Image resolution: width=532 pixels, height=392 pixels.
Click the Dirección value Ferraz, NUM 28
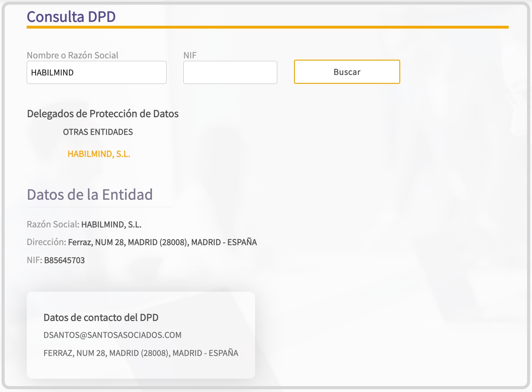(162, 242)
